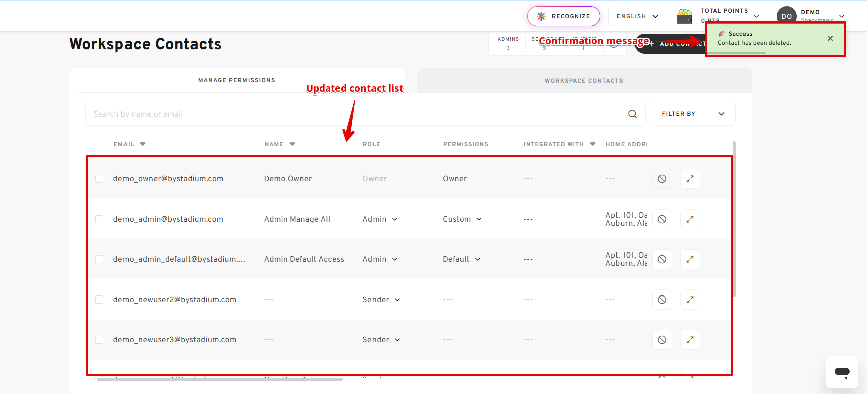Select checkbox for demo_owner@bystadium.com
The width and height of the screenshot is (868, 394).
coord(99,179)
